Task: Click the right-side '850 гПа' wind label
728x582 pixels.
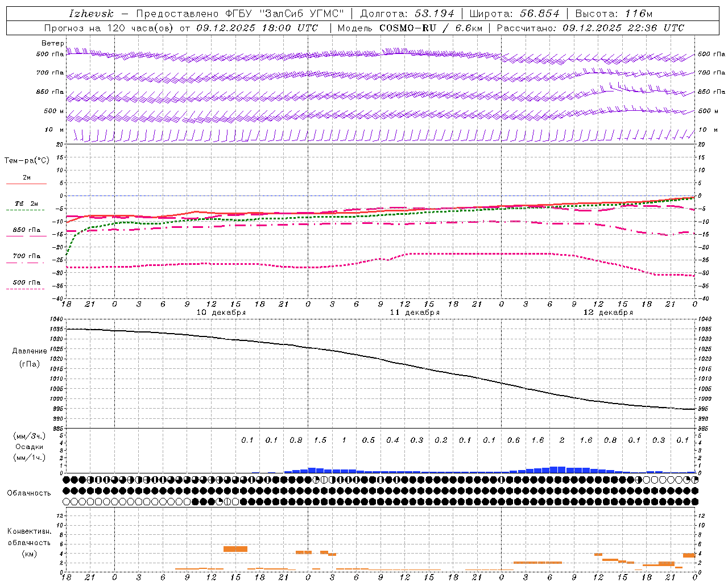Action: (x=712, y=92)
